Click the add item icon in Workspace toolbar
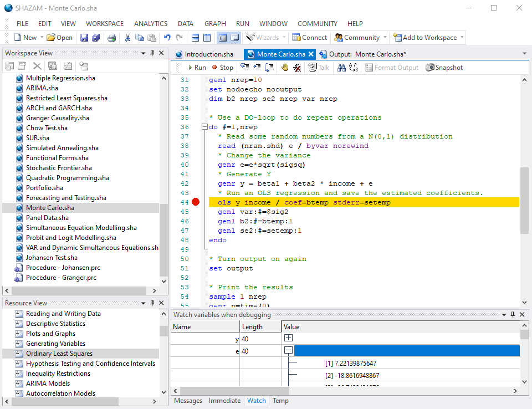This screenshot has height=409, width=532. (x=84, y=66)
